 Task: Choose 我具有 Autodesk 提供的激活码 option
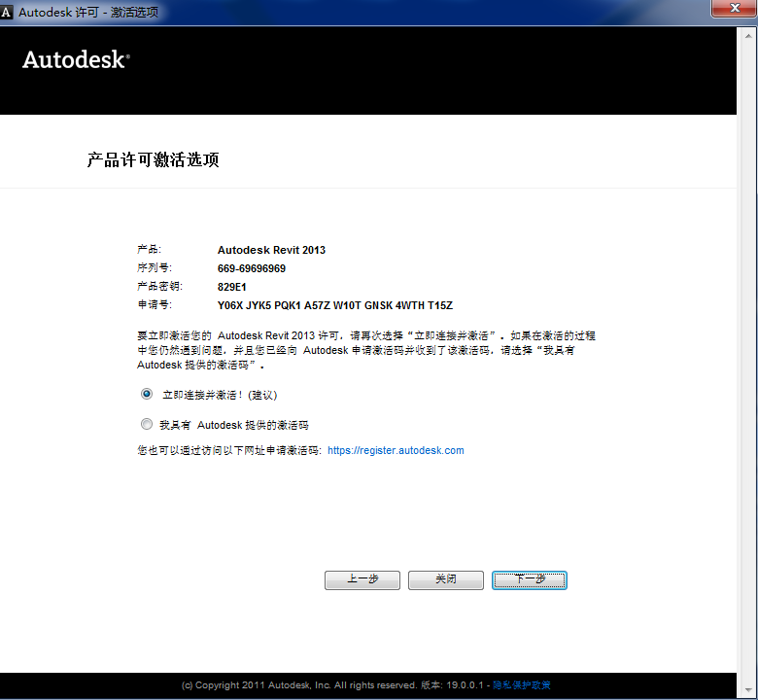tap(147, 424)
